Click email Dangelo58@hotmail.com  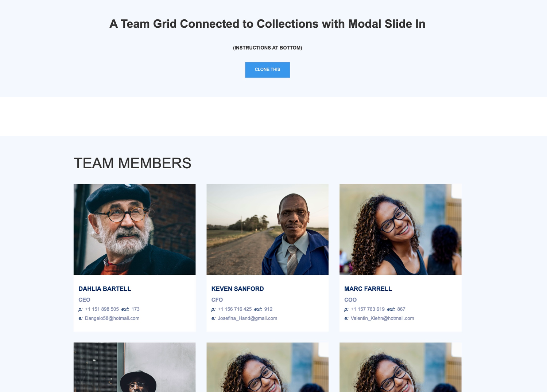tap(112, 318)
